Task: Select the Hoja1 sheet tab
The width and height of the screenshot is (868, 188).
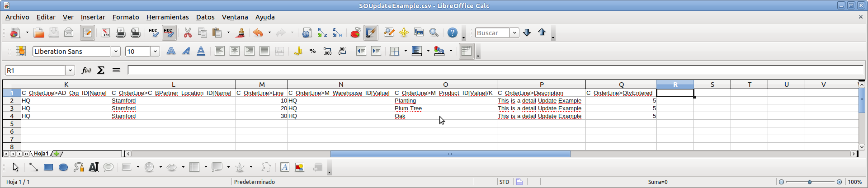Action: (x=41, y=154)
